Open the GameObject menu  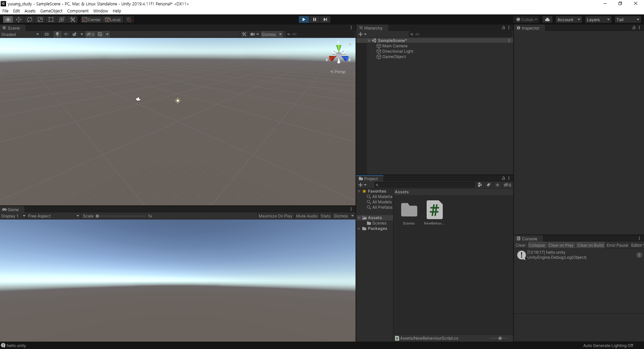click(x=51, y=11)
